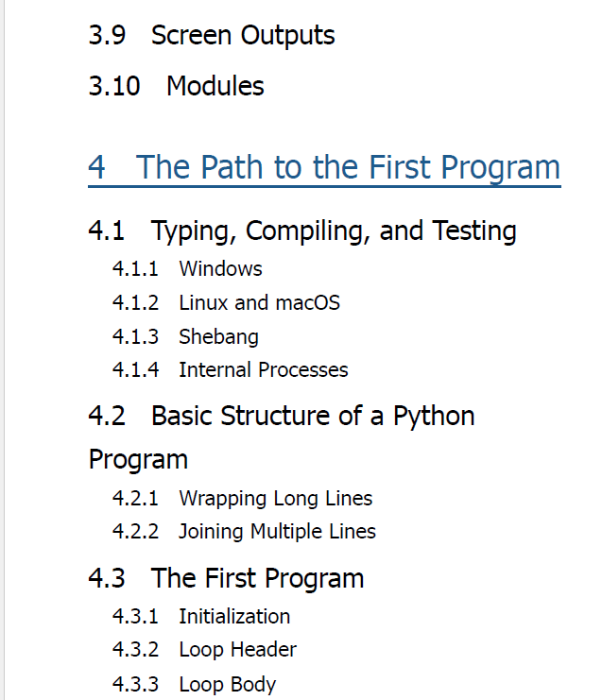Select subsection 4.1.1 Windows
This screenshot has width=602, height=700.
point(187,268)
